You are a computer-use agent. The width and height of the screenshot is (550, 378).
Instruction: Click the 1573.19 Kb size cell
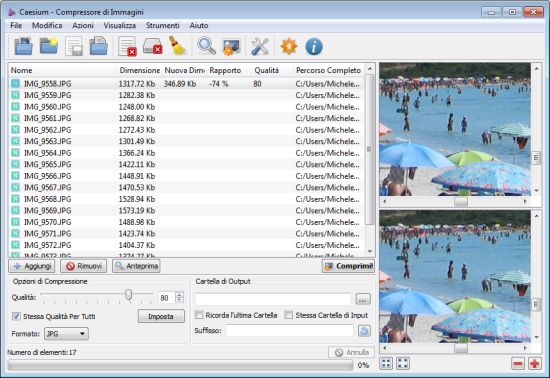pyautogui.click(x=137, y=210)
